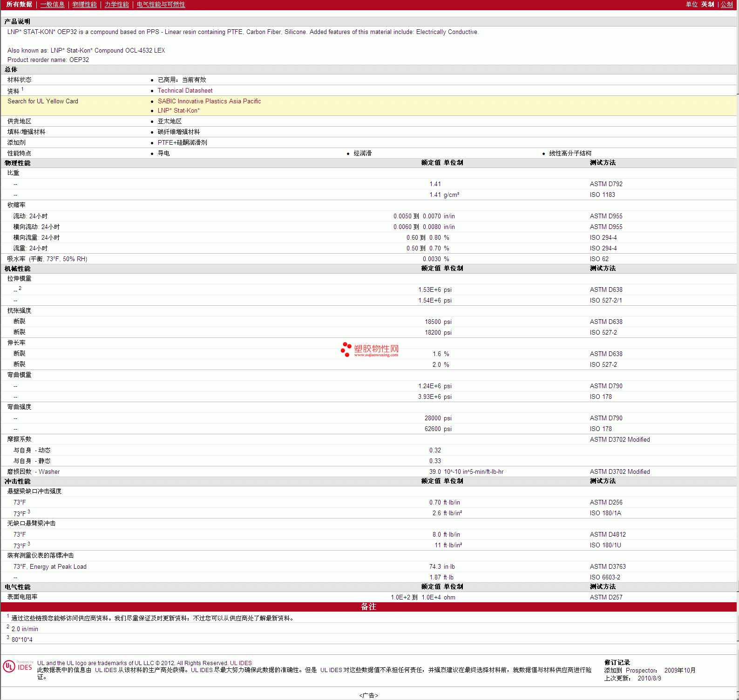
Task: Click the 线性高分子结构 feature item
Action: pos(570,154)
